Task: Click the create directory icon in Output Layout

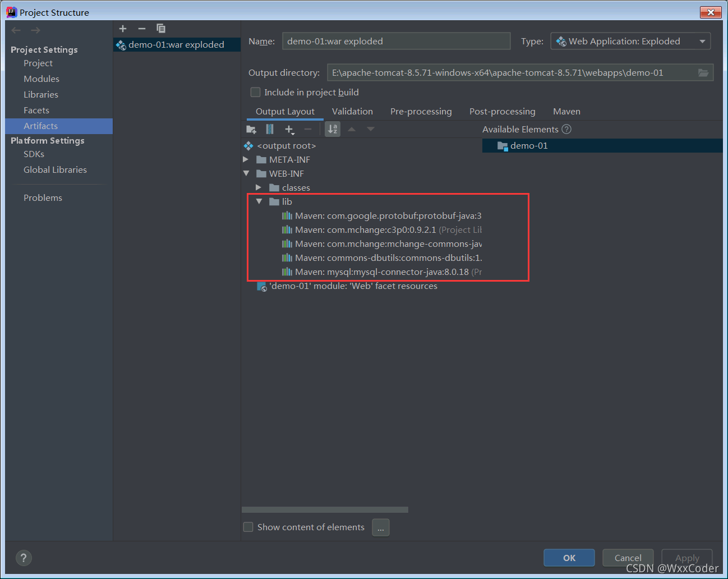Action: pyautogui.click(x=251, y=128)
